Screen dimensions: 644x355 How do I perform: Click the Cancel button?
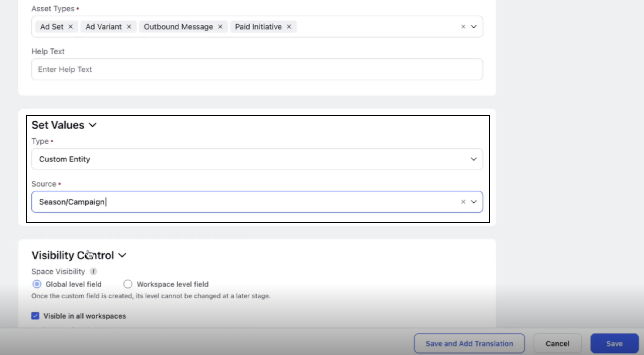557,344
